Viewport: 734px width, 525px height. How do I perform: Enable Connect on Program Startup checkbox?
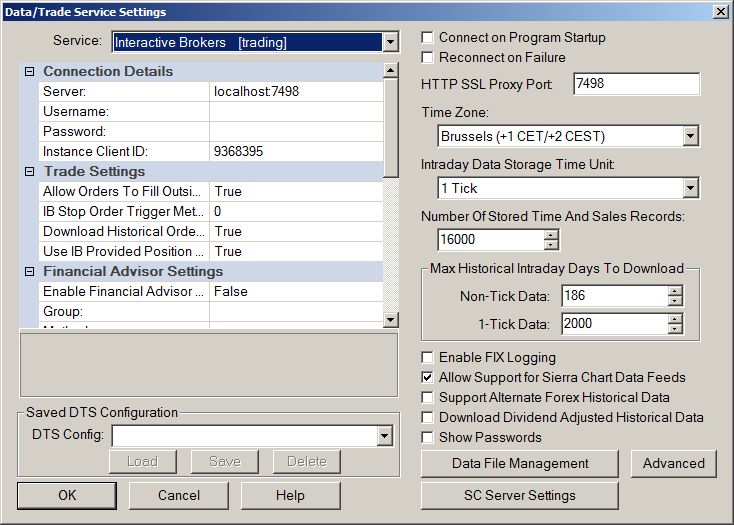(427, 37)
